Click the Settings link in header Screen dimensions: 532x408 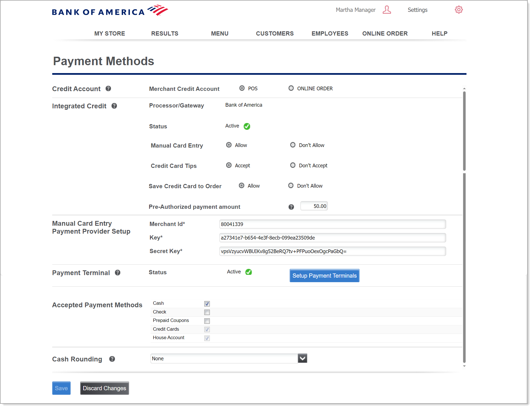[417, 10]
